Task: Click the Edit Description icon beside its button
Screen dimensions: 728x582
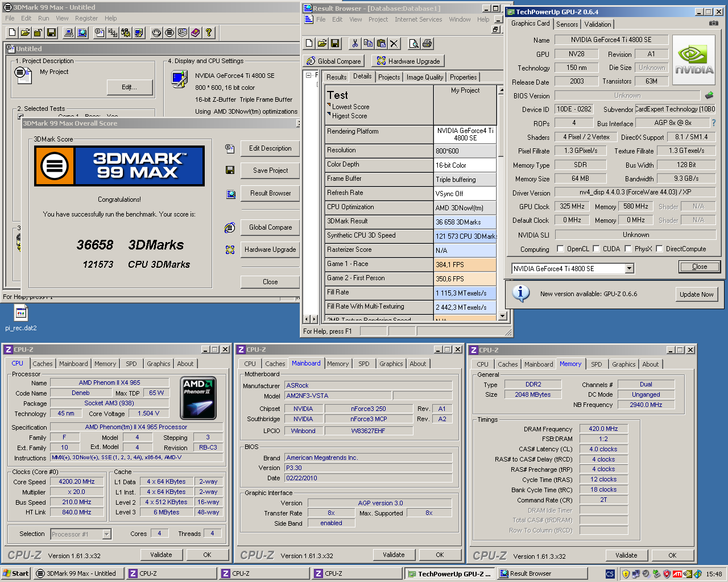Action: click(230, 148)
